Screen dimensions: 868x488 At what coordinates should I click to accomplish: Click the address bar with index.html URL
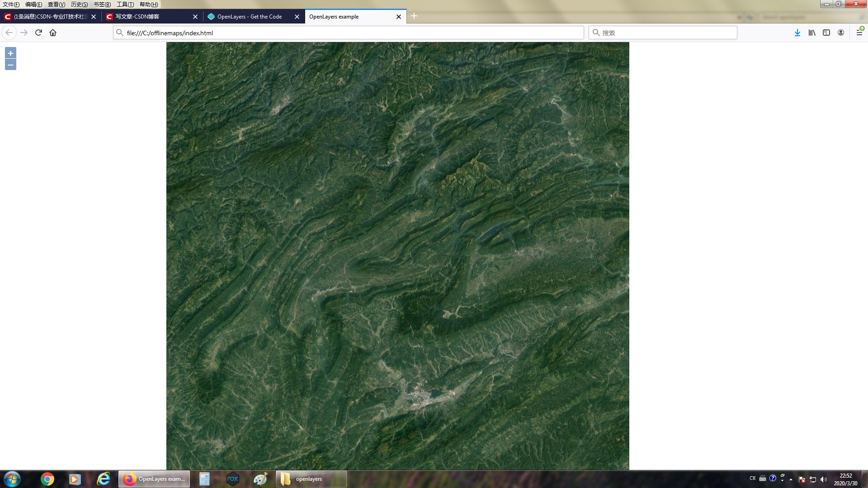coord(348,33)
